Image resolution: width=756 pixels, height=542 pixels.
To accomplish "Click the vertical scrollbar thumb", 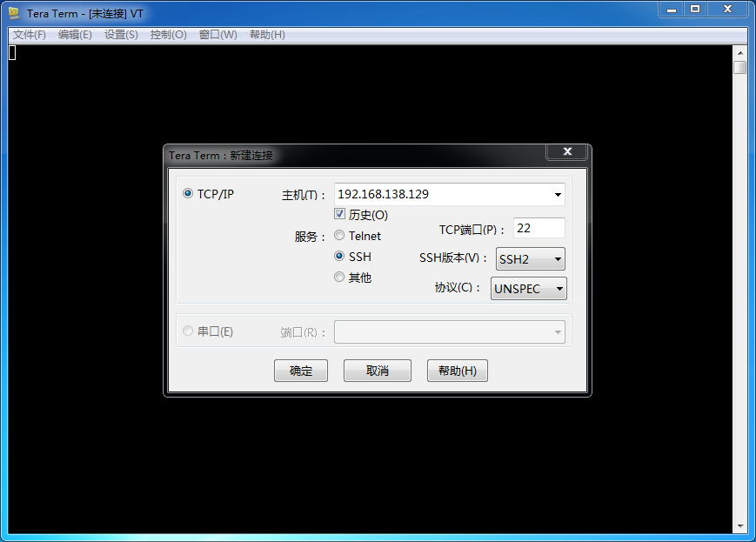I will tap(740, 67).
